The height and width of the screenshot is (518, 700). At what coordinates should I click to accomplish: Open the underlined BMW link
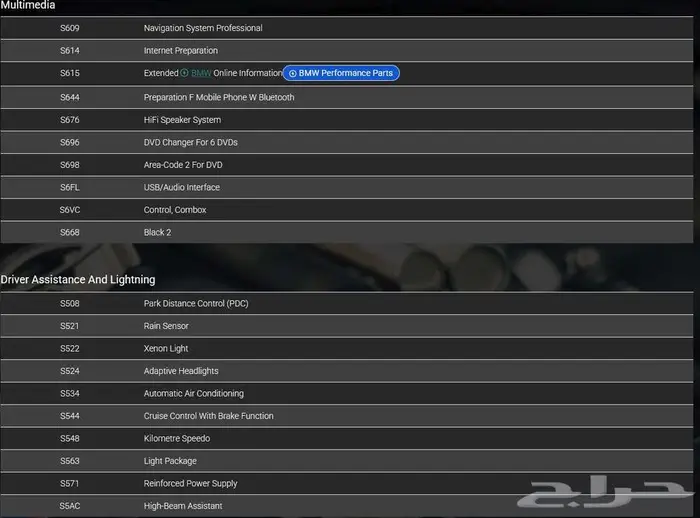[201, 73]
